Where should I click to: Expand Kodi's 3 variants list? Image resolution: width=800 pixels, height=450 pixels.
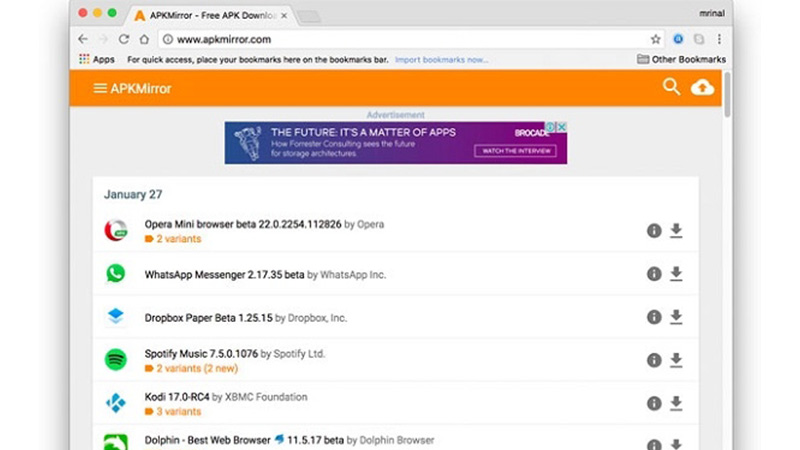pos(177,411)
